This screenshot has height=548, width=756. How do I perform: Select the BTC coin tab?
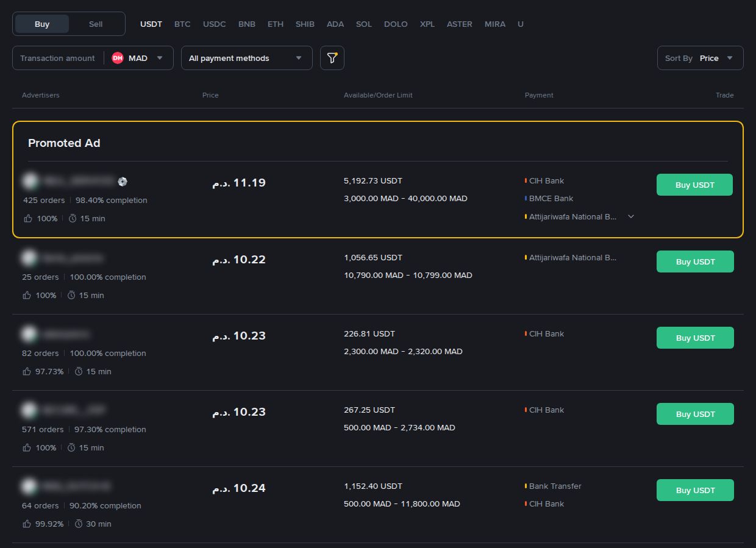(182, 24)
